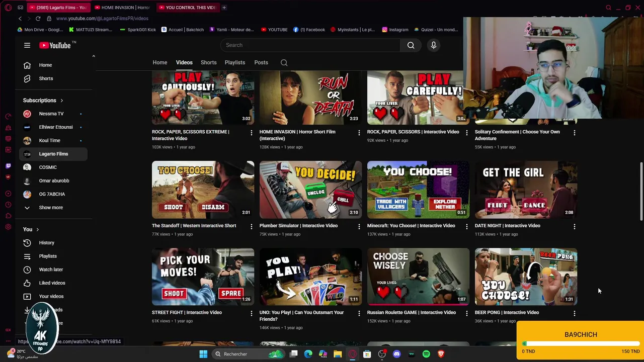The width and height of the screenshot is (644, 362).
Task: Switch to the Shorts tab
Action: click(x=209, y=63)
